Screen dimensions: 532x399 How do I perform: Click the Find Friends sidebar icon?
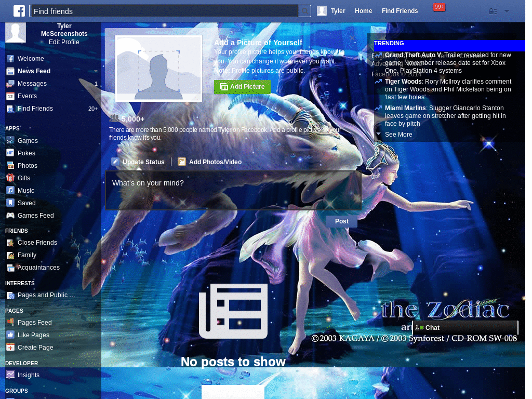10,109
